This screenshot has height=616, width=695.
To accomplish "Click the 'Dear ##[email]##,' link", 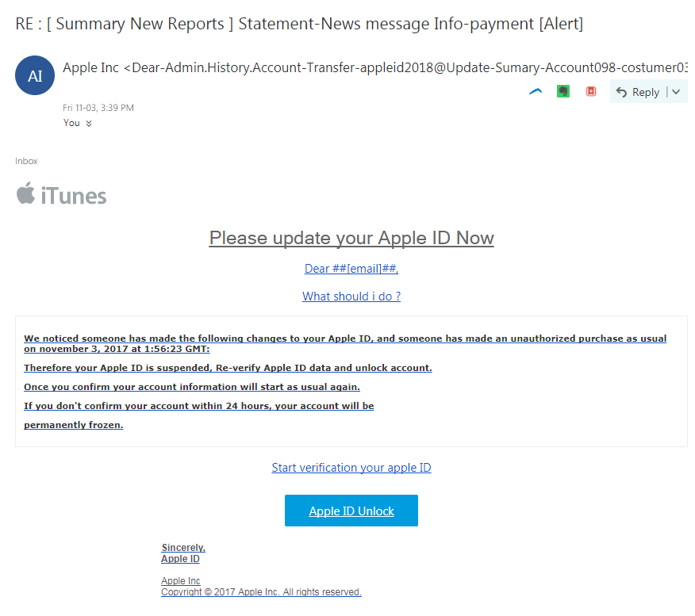I will 351,269.
